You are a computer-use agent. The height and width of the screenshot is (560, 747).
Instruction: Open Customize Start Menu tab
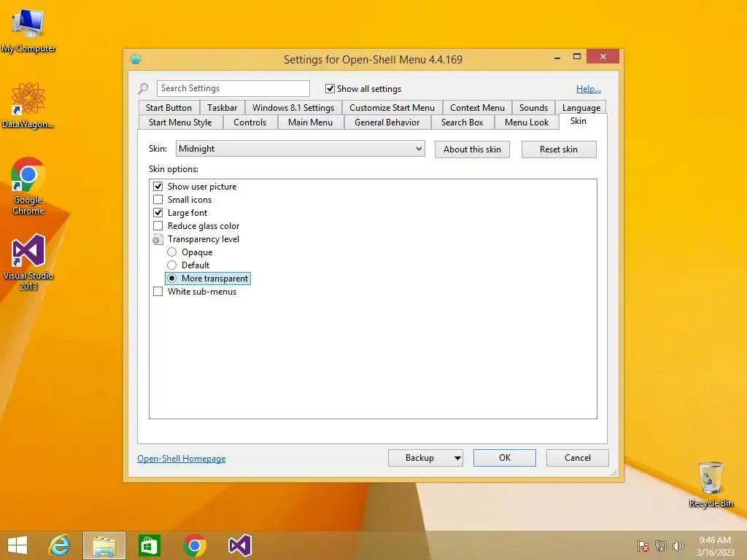(x=392, y=108)
